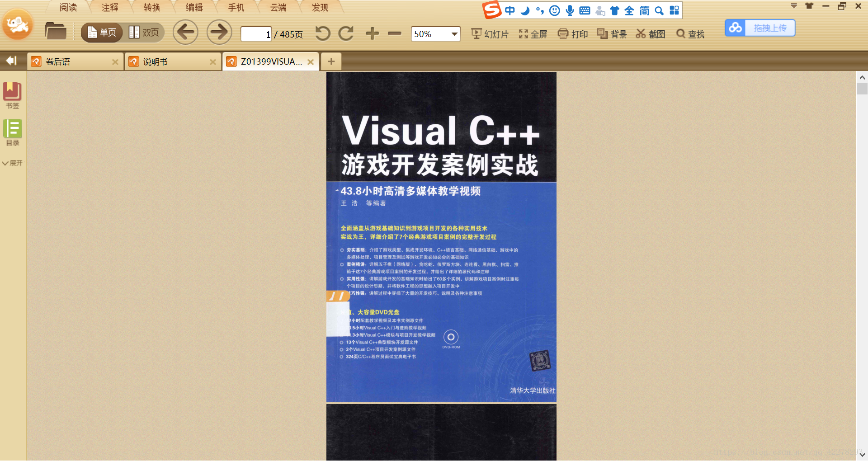Start slideshow mode (幻灯片)
This screenshot has height=461, width=868.
490,34
